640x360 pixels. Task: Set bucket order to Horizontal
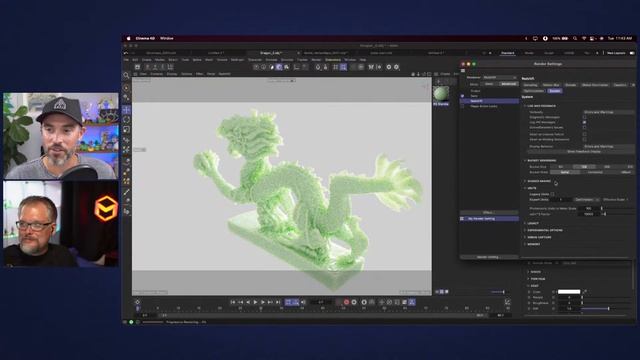[x=595, y=172]
